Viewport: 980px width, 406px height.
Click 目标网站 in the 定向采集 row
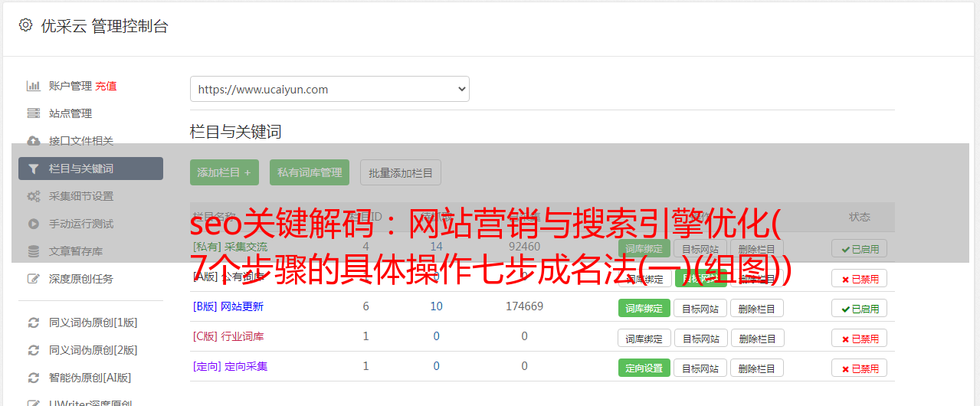click(x=700, y=368)
